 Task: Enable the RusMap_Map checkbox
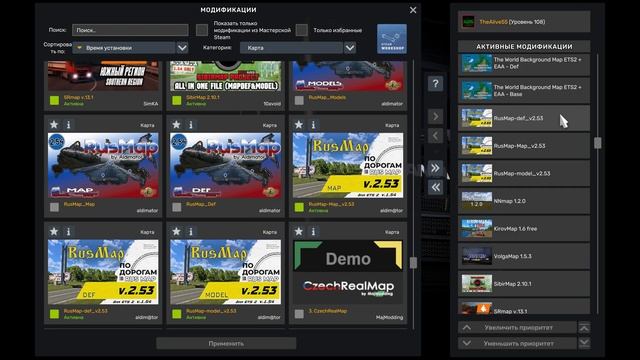click(x=54, y=207)
